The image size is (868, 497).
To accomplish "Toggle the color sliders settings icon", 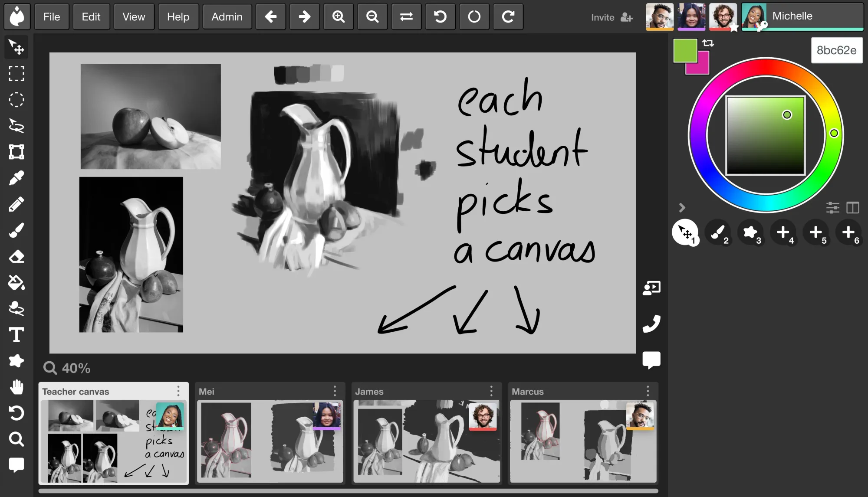I will 832,208.
